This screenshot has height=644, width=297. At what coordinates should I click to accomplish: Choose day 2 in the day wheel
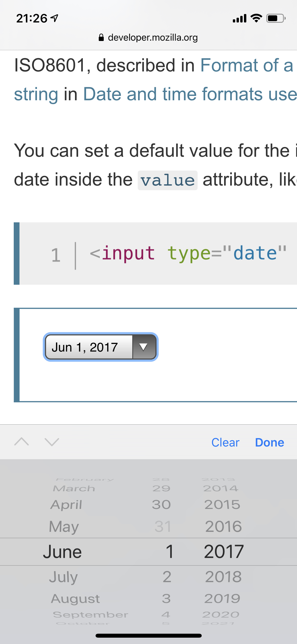[x=167, y=577]
